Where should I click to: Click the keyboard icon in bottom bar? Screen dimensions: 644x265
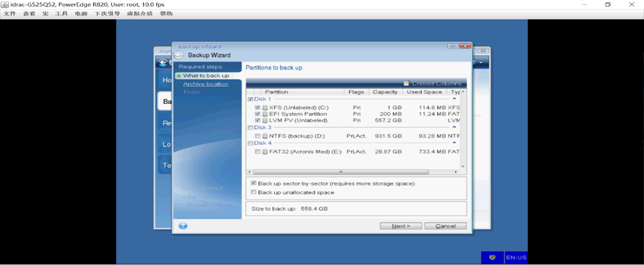click(492, 257)
